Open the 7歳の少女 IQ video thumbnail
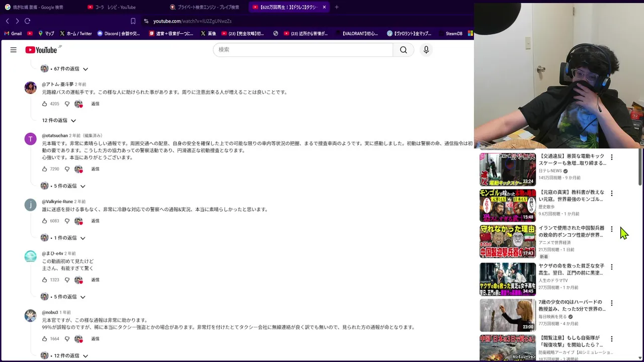 (508, 315)
